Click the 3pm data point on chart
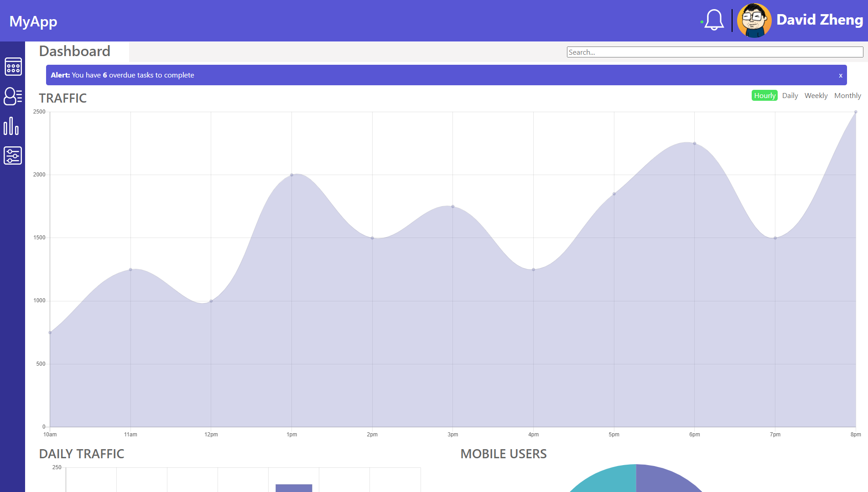This screenshot has height=492, width=868. coord(453,207)
